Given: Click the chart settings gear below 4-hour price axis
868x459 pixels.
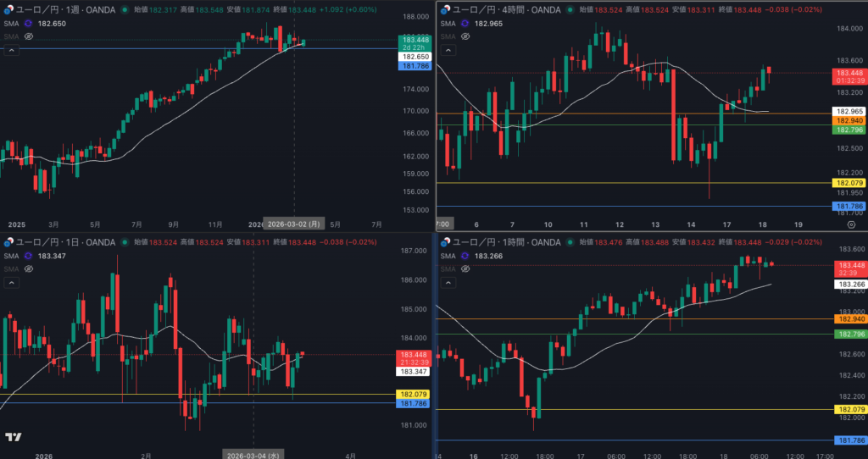Looking at the screenshot, I should [x=851, y=224].
